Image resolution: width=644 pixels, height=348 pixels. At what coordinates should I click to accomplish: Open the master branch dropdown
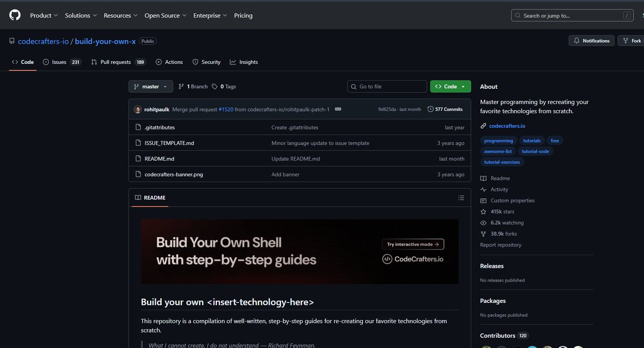coord(150,86)
